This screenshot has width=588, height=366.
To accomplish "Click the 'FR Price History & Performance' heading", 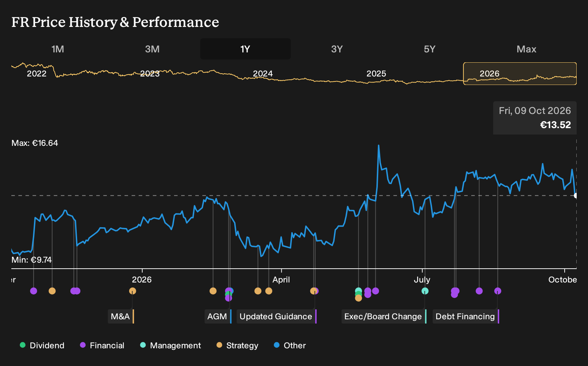I will click(115, 22).
